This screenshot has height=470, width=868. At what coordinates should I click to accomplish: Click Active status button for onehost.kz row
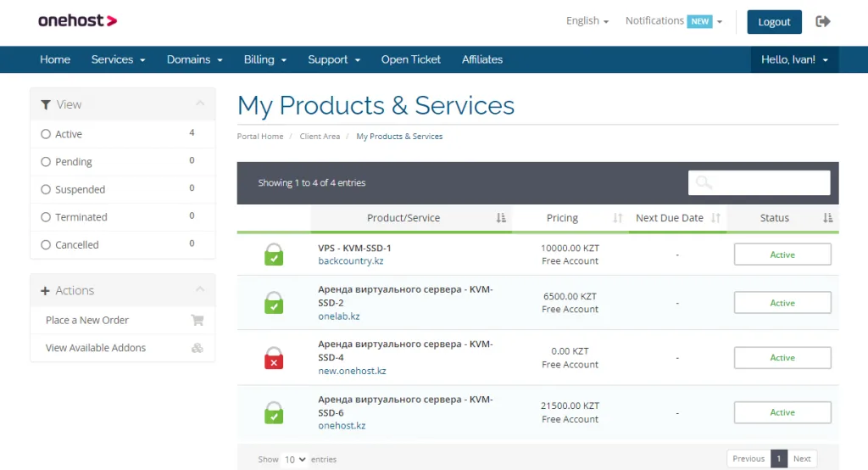click(782, 412)
